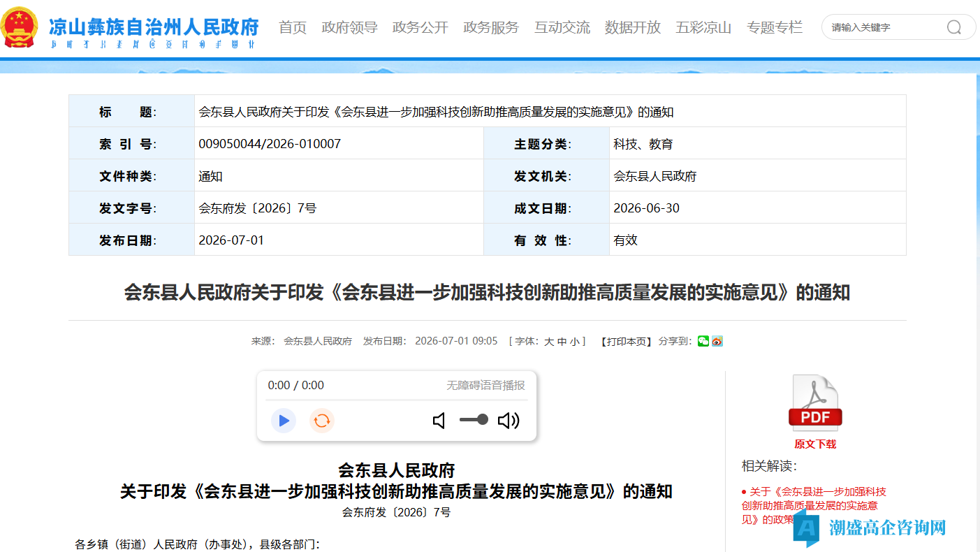Open the 互动交流 menu item
This screenshot has height=552, width=980.
[x=562, y=27]
